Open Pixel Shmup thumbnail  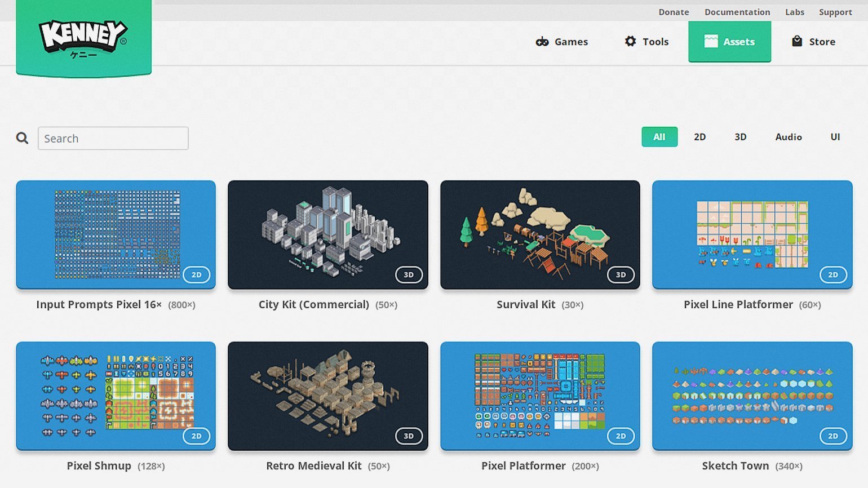pyautogui.click(x=116, y=396)
